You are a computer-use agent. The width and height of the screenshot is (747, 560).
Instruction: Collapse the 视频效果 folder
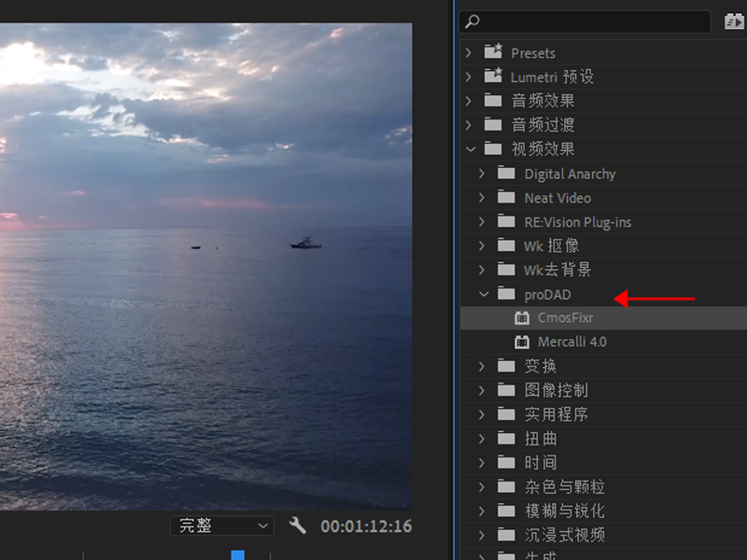coord(471,149)
